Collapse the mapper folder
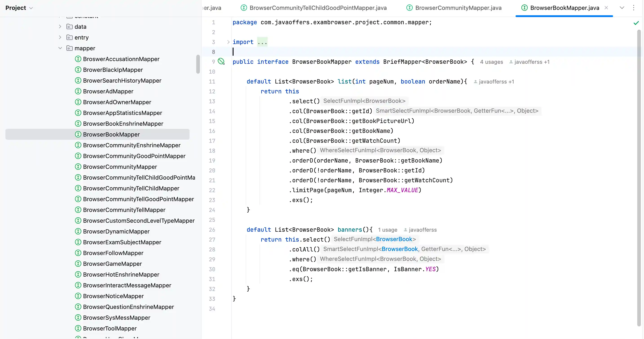The width and height of the screenshot is (644, 339). click(x=60, y=48)
